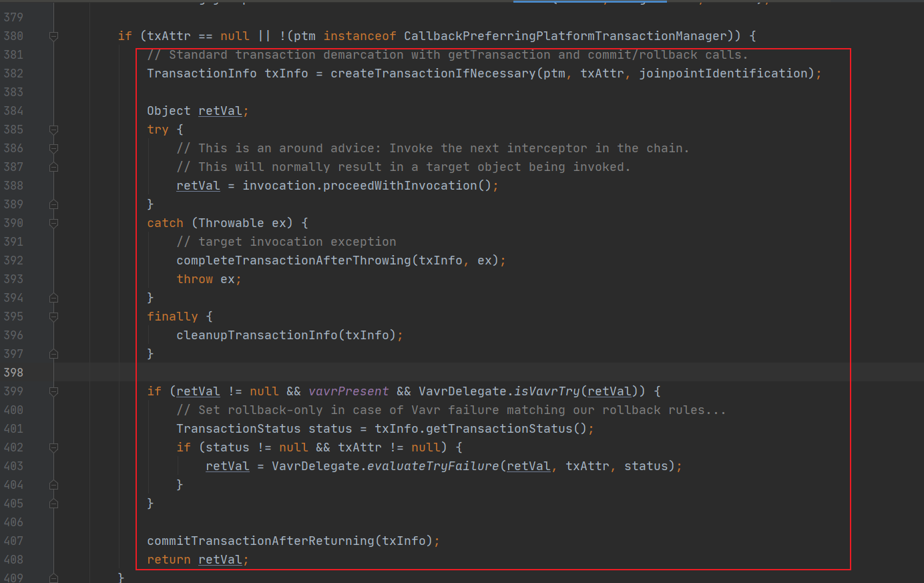Place the cursor on empty line 398
The image size is (924, 583).
(489, 373)
